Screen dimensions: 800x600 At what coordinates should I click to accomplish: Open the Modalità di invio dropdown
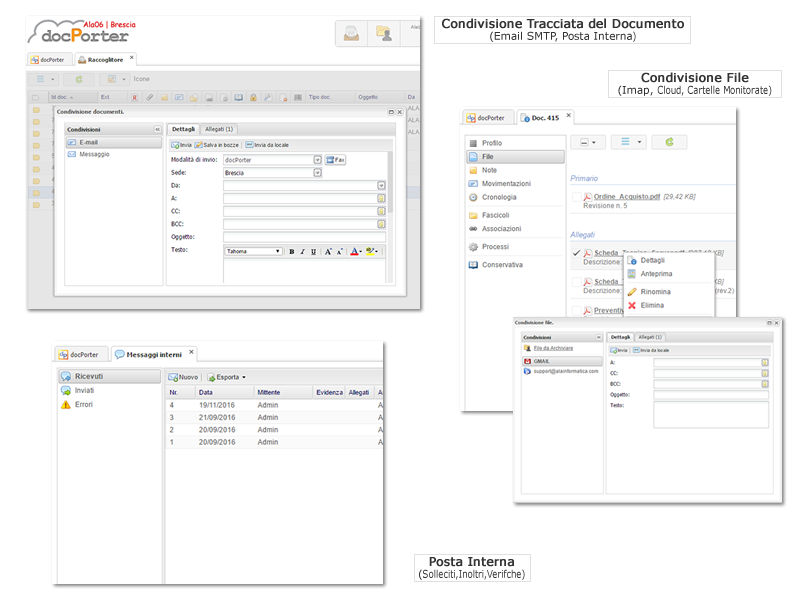pyautogui.click(x=317, y=160)
